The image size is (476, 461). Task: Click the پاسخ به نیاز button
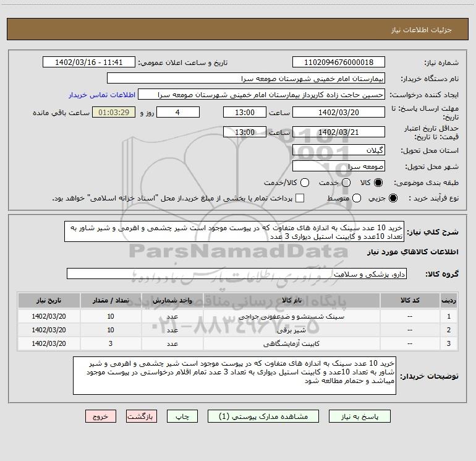click(359, 416)
